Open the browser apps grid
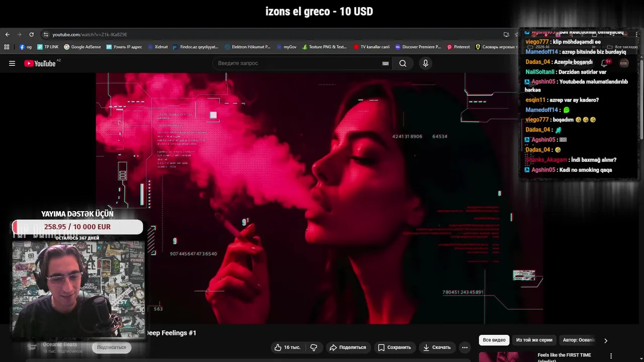The height and width of the screenshot is (362, 644). pos(7,47)
